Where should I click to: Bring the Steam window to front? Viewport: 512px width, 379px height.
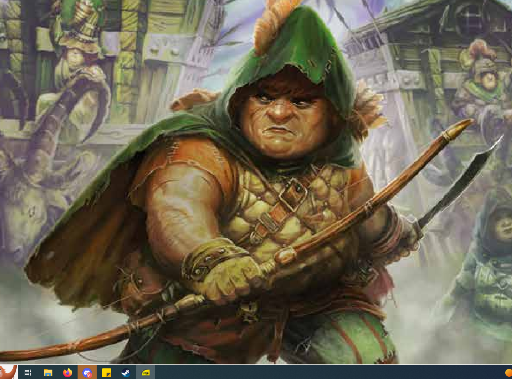tap(126, 372)
